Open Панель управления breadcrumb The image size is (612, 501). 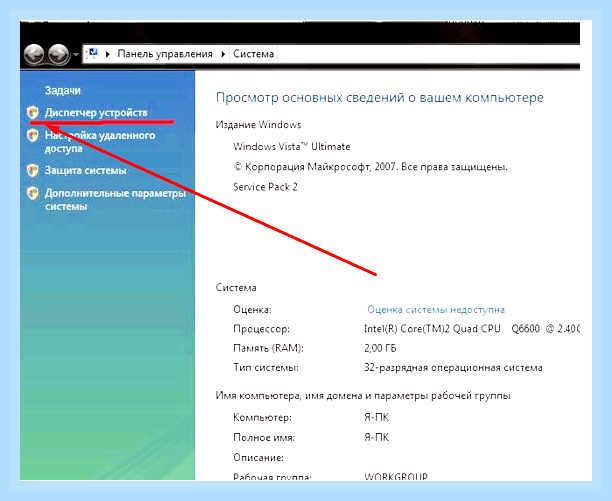click(165, 54)
